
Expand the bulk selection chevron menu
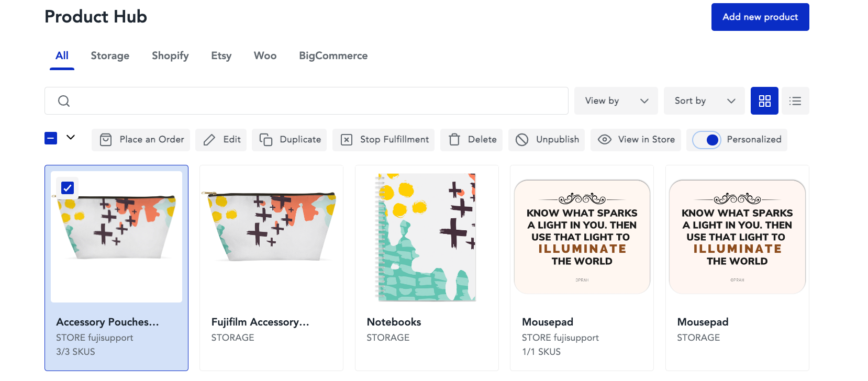point(71,137)
